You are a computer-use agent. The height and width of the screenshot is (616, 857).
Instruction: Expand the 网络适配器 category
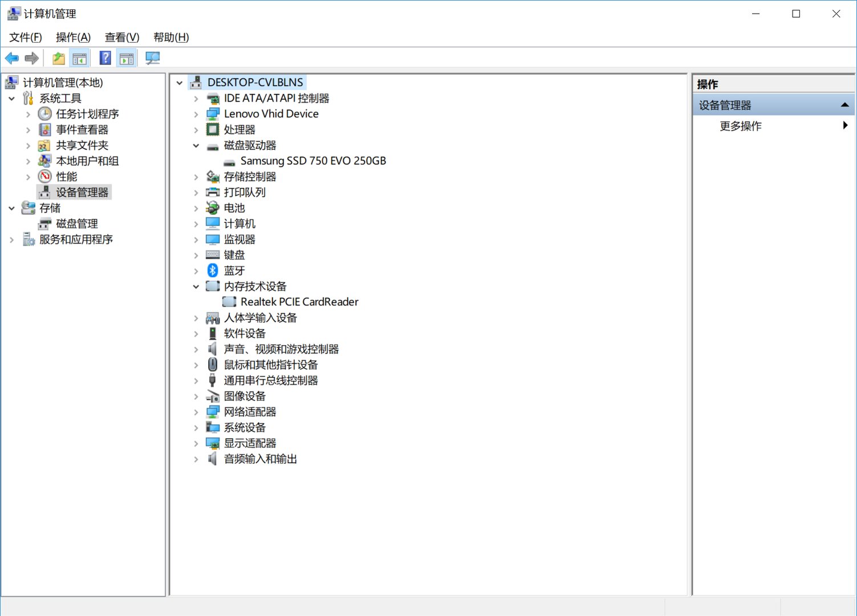(x=196, y=412)
